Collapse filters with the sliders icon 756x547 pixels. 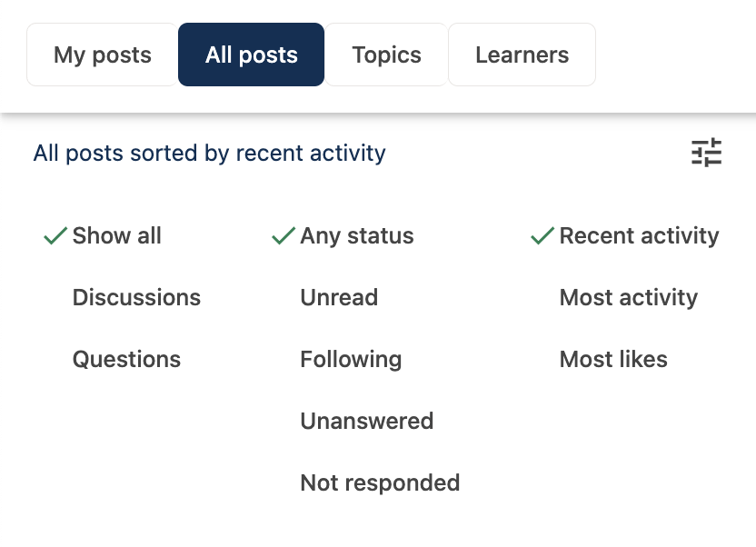click(x=706, y=153)
